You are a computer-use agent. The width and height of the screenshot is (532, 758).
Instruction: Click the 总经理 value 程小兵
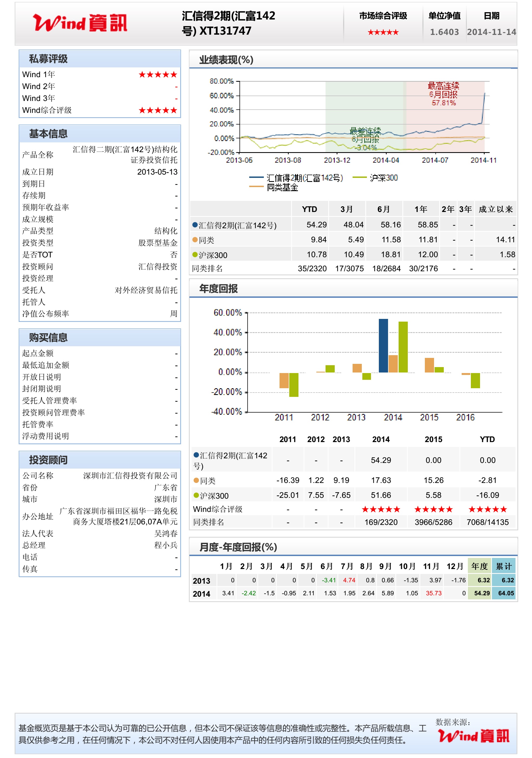tap(166, 545)
